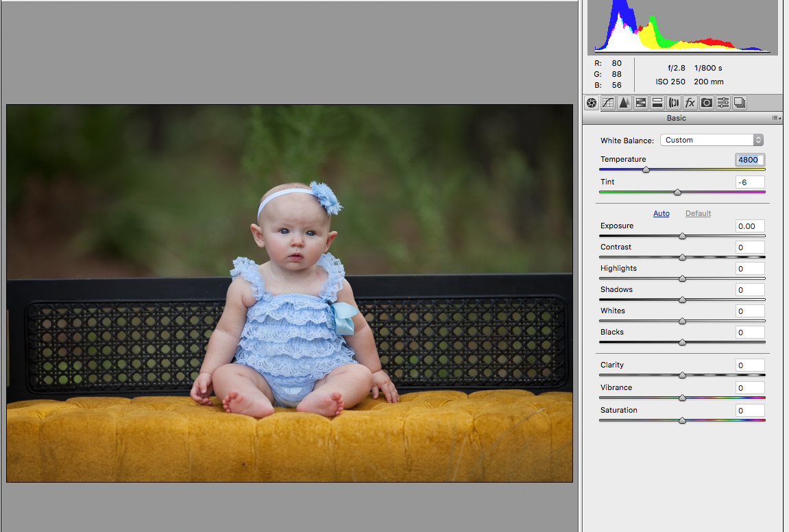This screenshot has height=532, width=789.
Task: Click the '200 mm' focal length readout
Action: tap(709, 82)
